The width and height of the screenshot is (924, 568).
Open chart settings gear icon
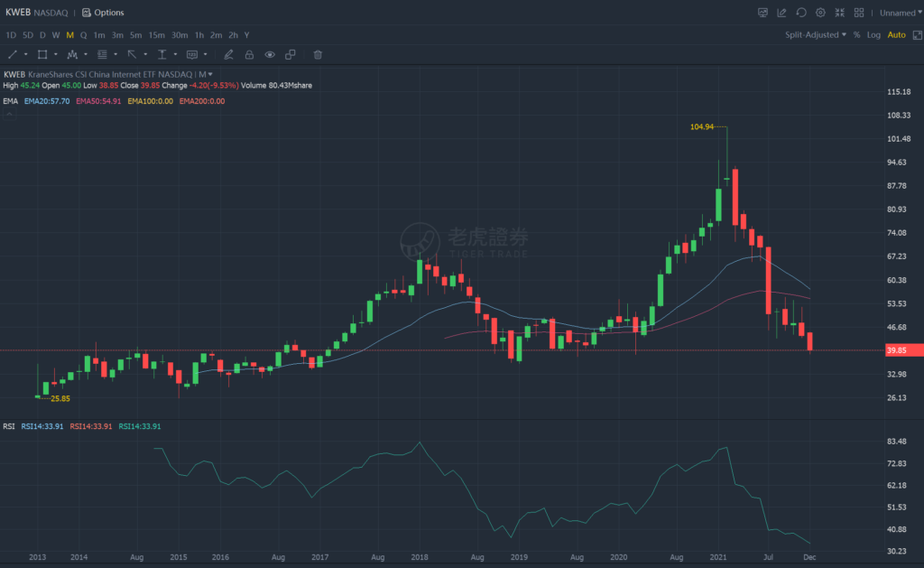pyautogui.click(x=820, y=13)
